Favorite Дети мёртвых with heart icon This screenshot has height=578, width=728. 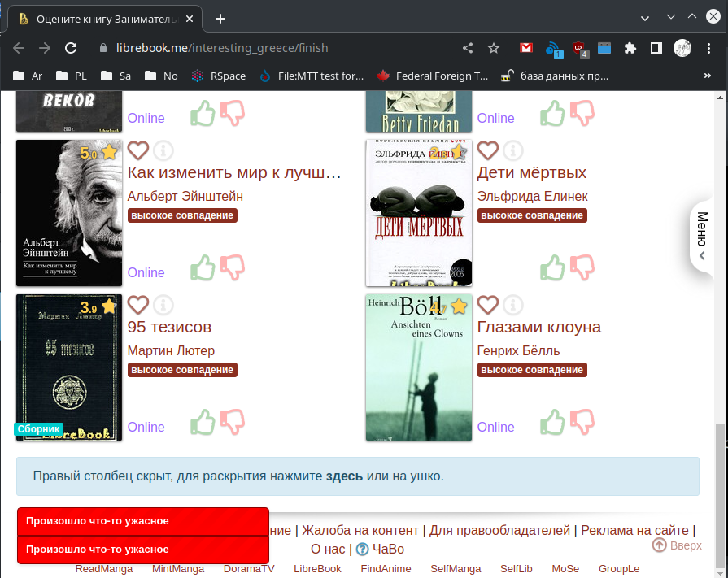tap(487, 150)
